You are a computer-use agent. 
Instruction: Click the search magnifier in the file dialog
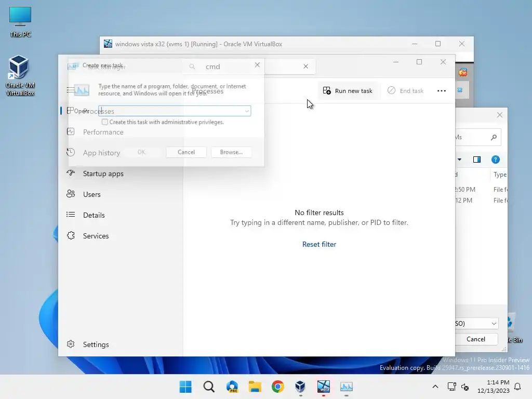494,137
